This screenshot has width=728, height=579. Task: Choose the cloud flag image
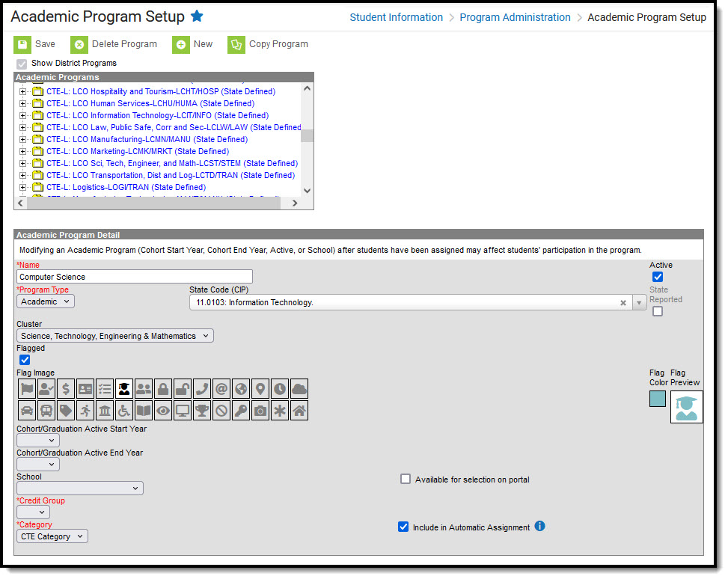tap(299, 389)
